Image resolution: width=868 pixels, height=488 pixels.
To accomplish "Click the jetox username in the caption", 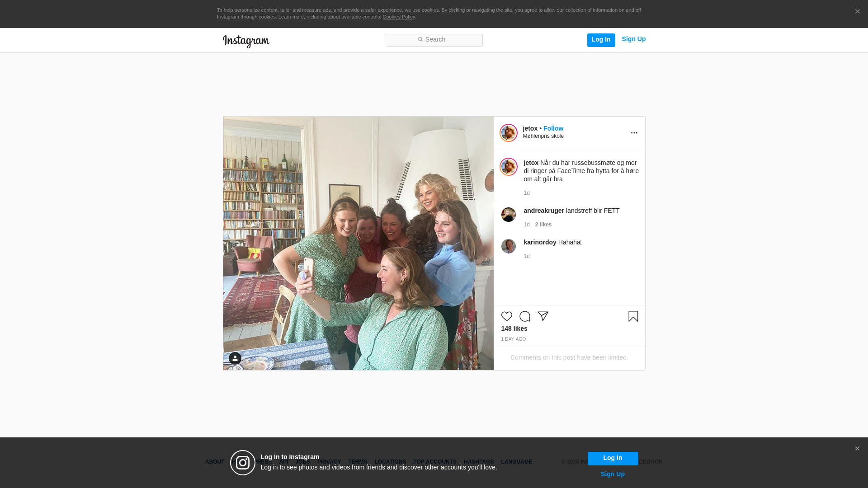I will click(x=531, y=163).
